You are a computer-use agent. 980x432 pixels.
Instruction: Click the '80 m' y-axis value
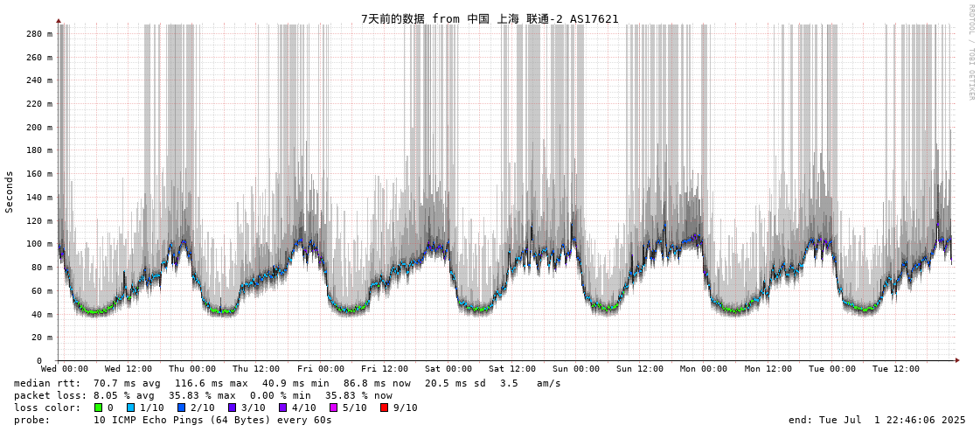point(43,267)
